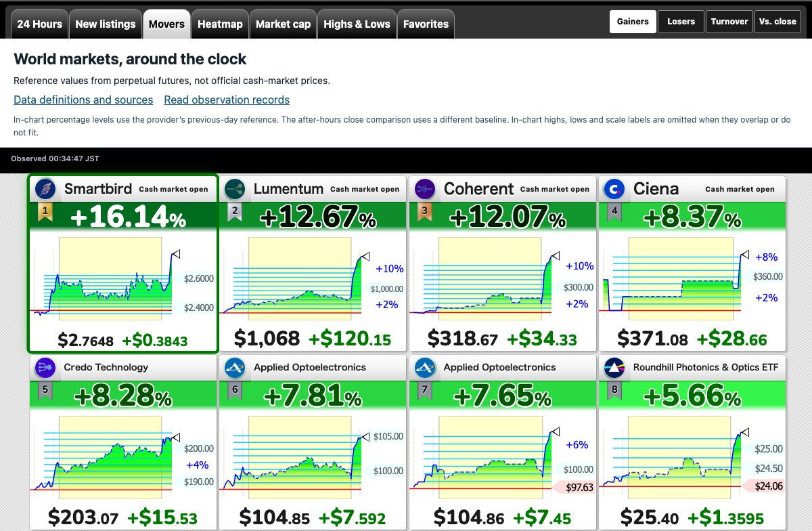Click the rank 8 badge on Roundhill ETF
Screen dimensions: 812x531
tap(614, 391)
